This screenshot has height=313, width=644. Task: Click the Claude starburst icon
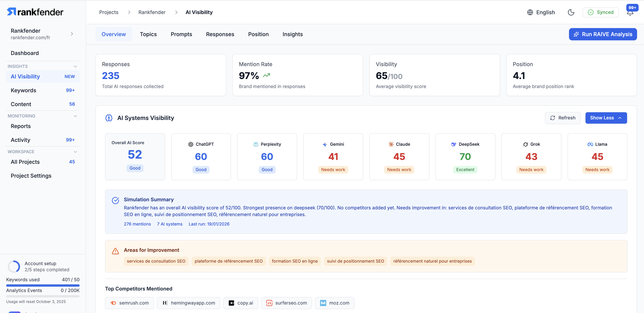pyautogui.click(x=391, y=144)
